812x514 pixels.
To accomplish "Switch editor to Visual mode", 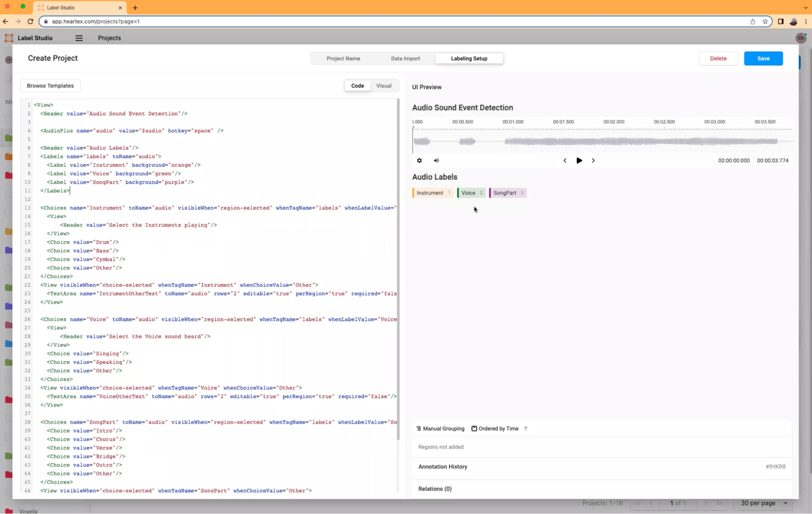I will (383, 86).
